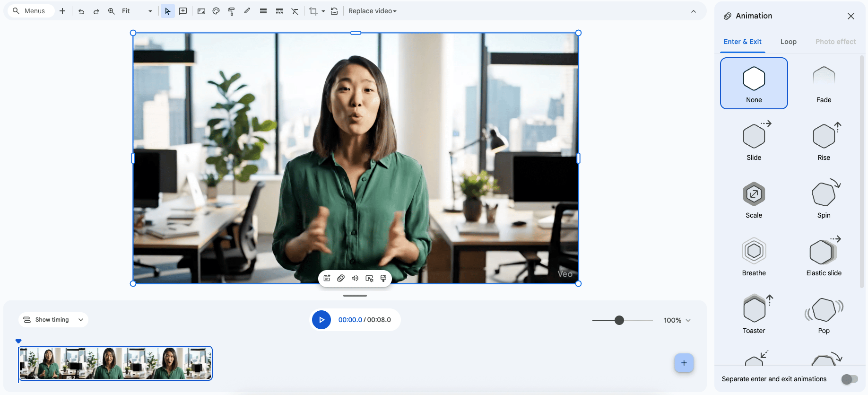This screenshot has width=868, height=395.
Task: Apply the Spin animation
Action: click(824, 199)
